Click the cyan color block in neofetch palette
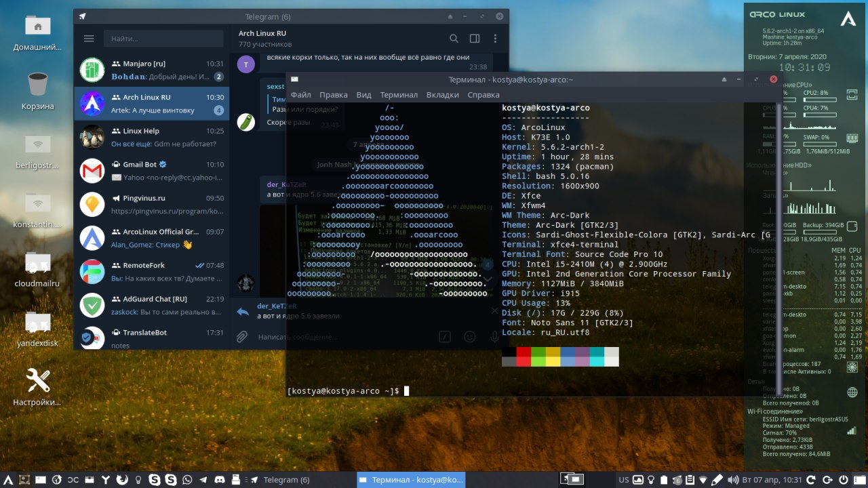Viewport: 868px width, 488px height. pos(597,357)
